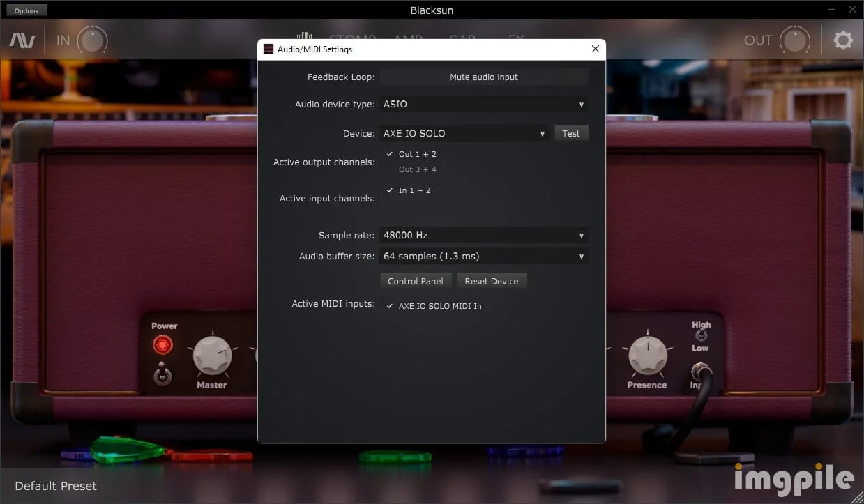Flip the amp power toggle switch
Viewport: 864px width, 504px height.
tap(162, 374)
